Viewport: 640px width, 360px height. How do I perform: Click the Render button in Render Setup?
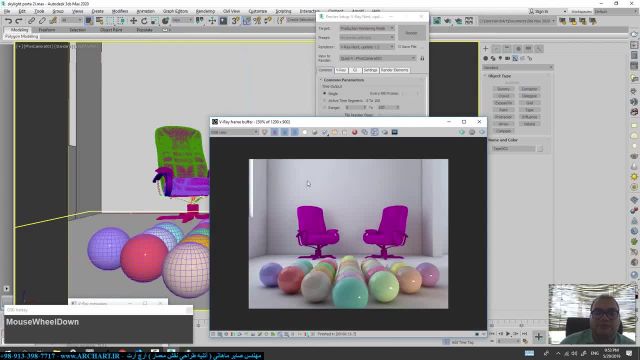[x=411, y=33]
